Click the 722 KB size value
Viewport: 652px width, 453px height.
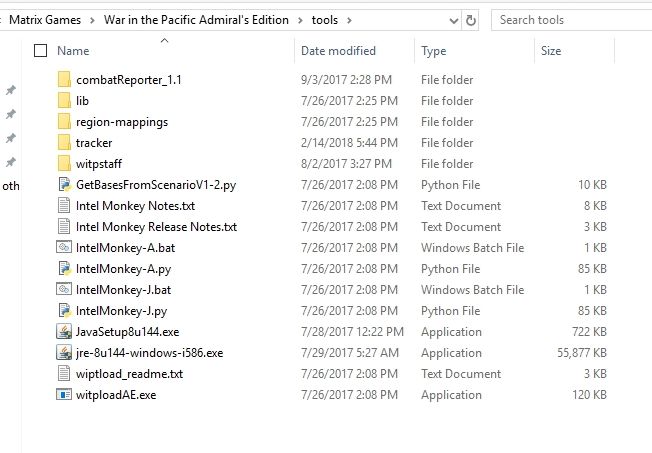[x=589, y=332]
